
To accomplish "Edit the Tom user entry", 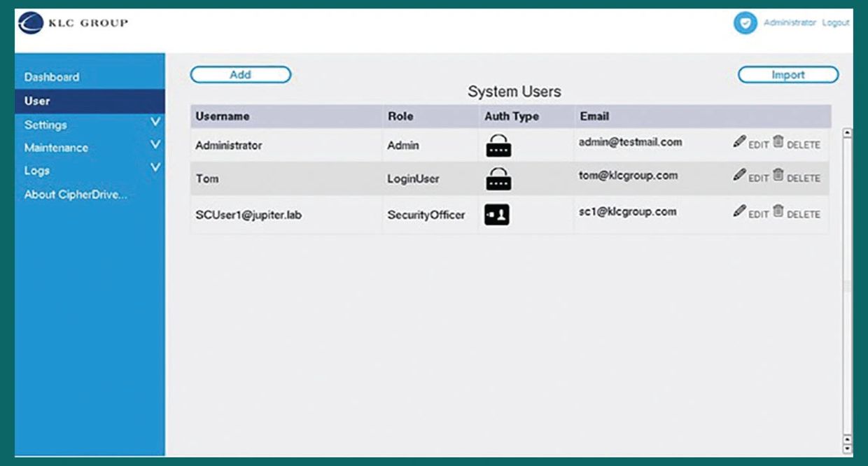I will coord(739,176).
